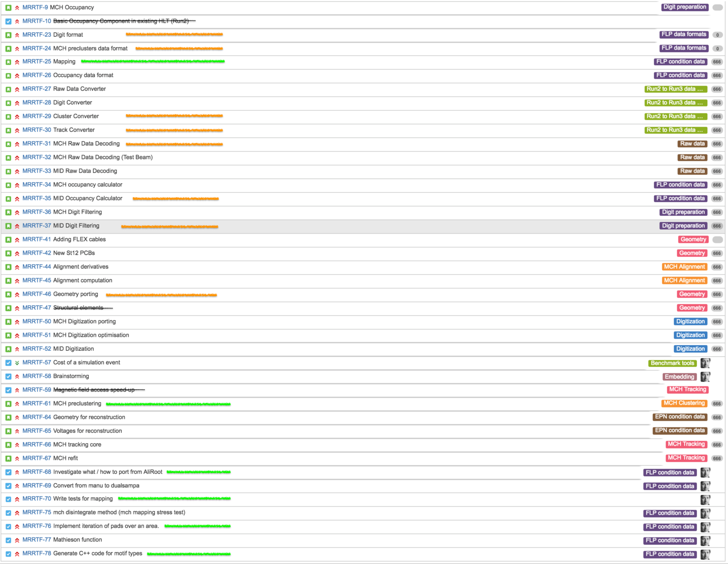Click Geometry epic label on MRRTF-41
The height and width of the screenshot is (564, 728).
click(x=693, y=239)
